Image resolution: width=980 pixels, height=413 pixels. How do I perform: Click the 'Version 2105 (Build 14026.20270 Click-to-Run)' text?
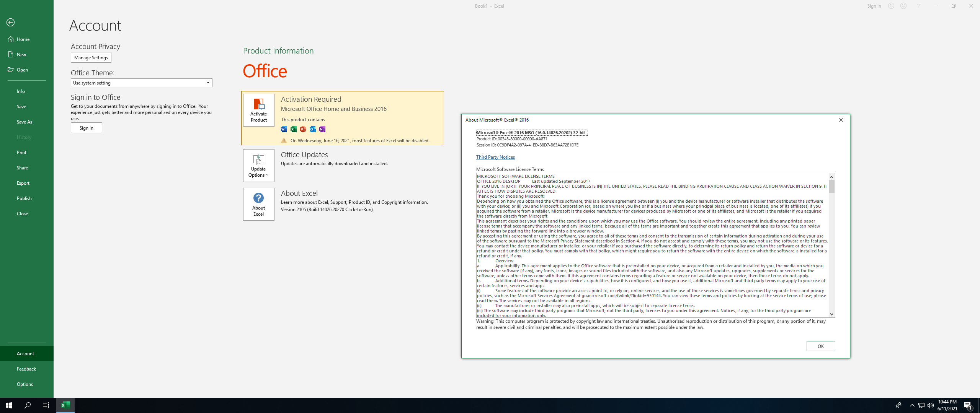point(327,210)
